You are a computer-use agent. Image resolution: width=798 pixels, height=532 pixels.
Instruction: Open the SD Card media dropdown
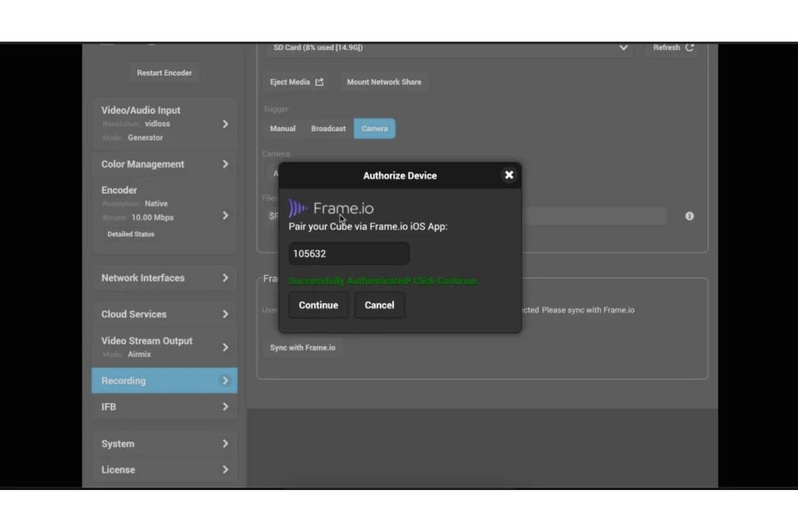450,48
